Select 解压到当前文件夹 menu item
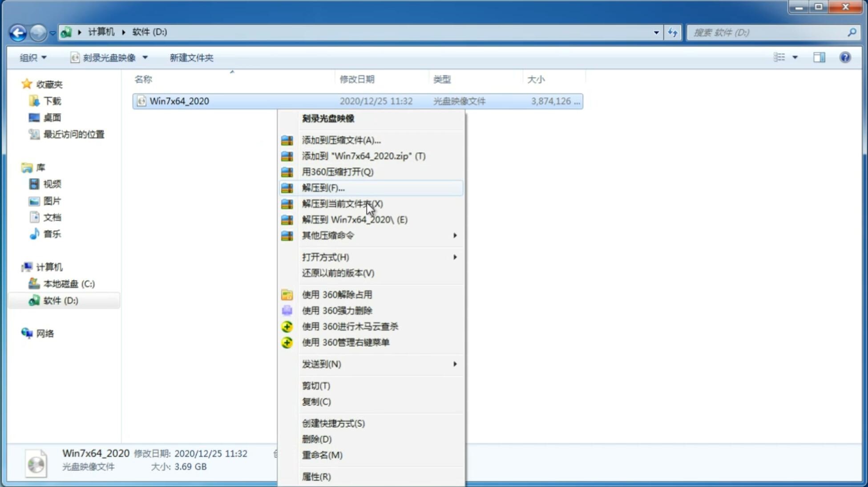This screenshot has height=487, width=868. tap(343, 203)
